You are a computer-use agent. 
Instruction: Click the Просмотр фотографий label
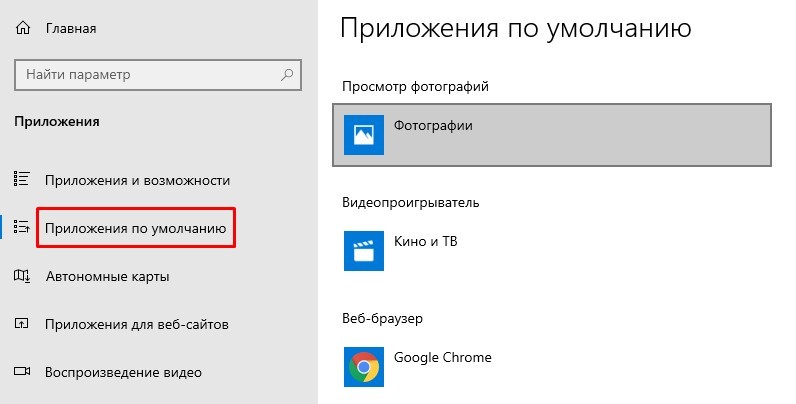pyautogui.click(x=415, y=87)
